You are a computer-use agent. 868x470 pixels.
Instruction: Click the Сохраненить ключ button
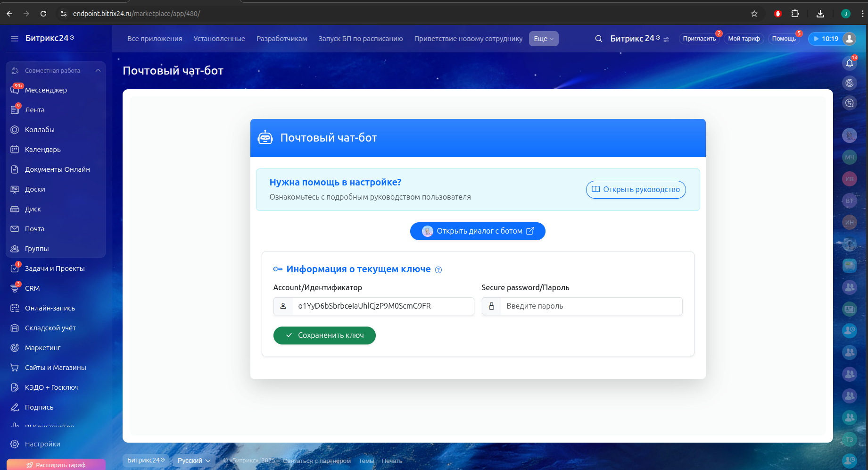coord(324,336)
